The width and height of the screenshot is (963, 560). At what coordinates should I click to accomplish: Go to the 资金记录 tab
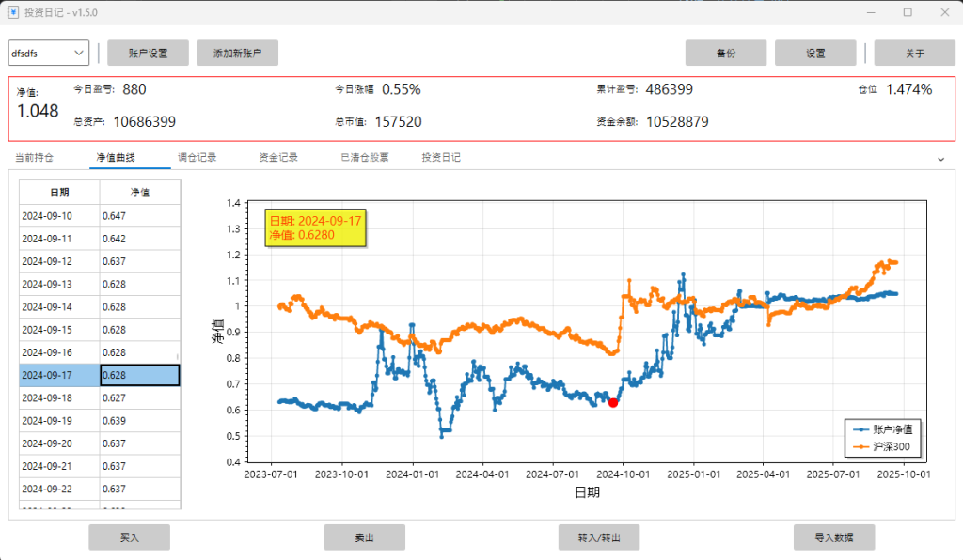coord(278,157)
